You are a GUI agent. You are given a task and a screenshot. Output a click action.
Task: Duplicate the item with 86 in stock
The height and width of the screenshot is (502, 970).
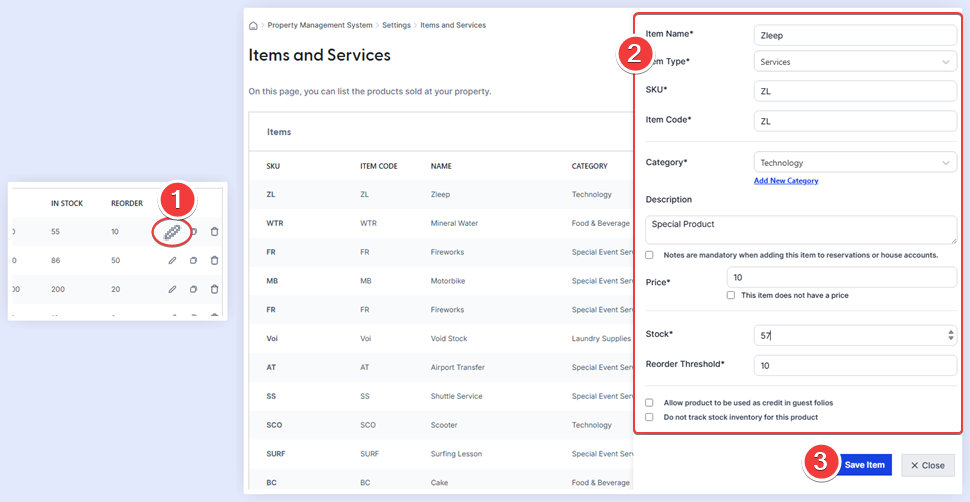(194, 261)
